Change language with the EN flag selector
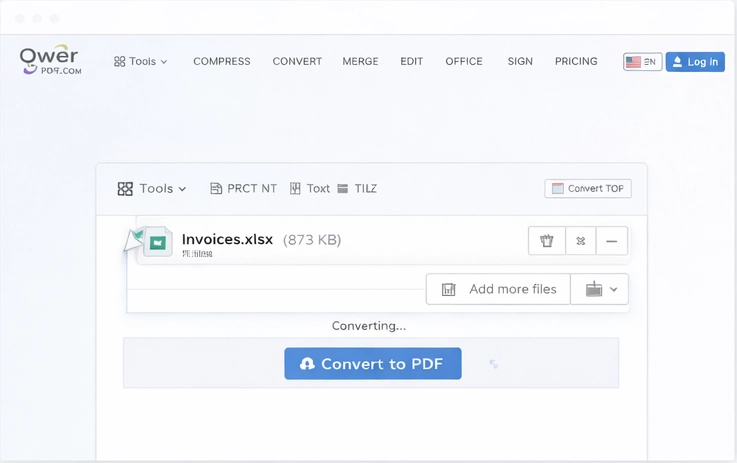 pos(643,62)
